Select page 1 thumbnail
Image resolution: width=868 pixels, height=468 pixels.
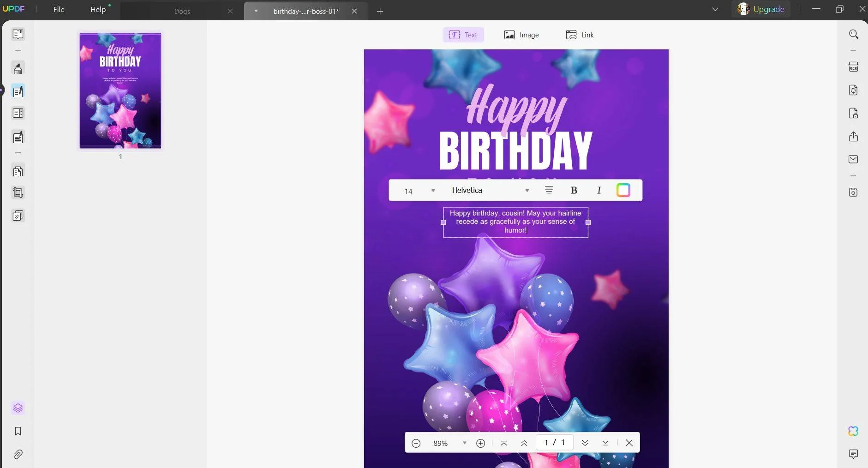pyautogui.click(x=120, y=90)
